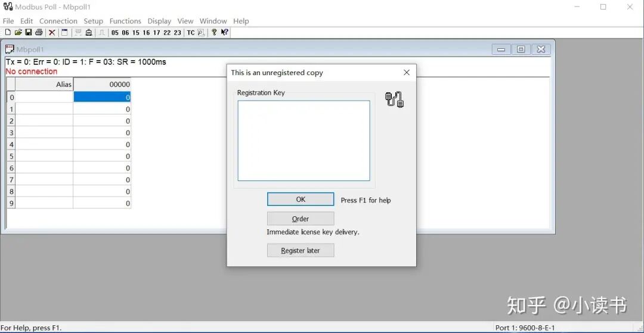
Task: Click the communication traffic magnifier icon
Action: pos(201,32)
